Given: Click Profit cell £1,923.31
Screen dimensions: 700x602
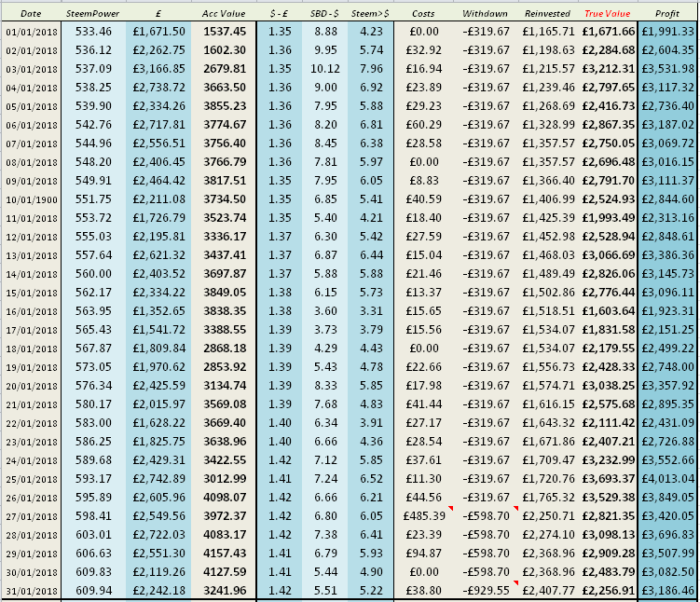Looking at the screenshot, I should 668,310.
